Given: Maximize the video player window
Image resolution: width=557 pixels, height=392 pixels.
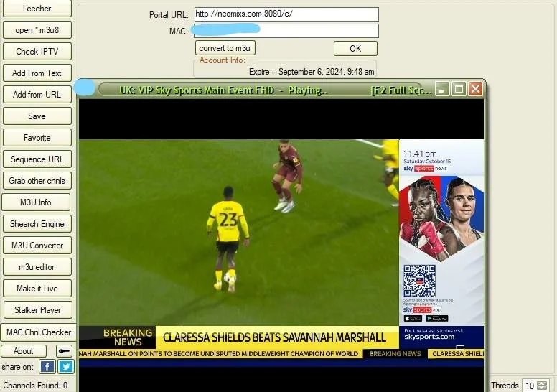Looking at the screenshot, I should (459, 89).
